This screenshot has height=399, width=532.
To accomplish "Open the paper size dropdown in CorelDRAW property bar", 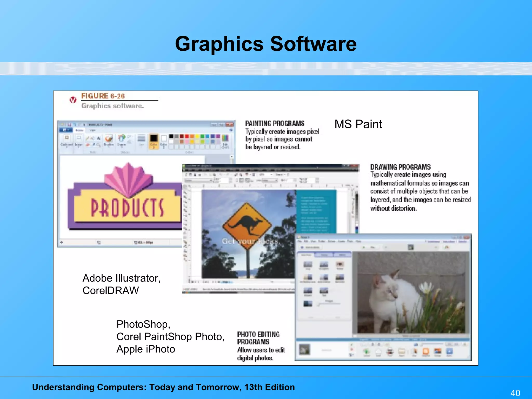I will click(x=198, y=180).
